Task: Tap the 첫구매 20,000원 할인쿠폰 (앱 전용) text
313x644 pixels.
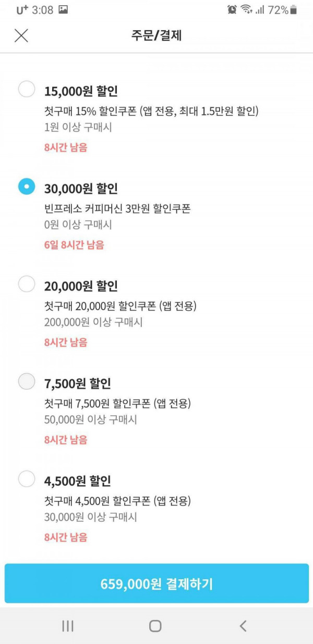Action: tap(121, 307)
